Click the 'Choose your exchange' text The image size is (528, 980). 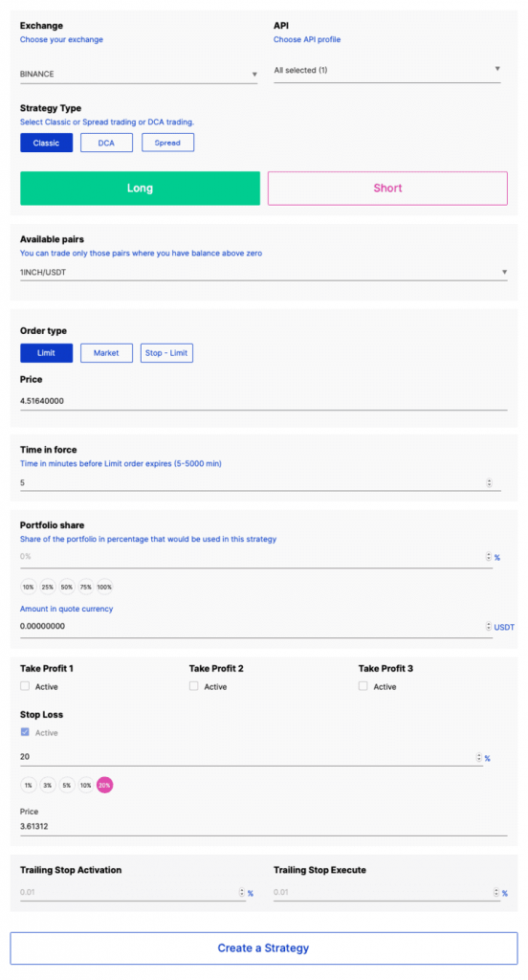(61, 39)
